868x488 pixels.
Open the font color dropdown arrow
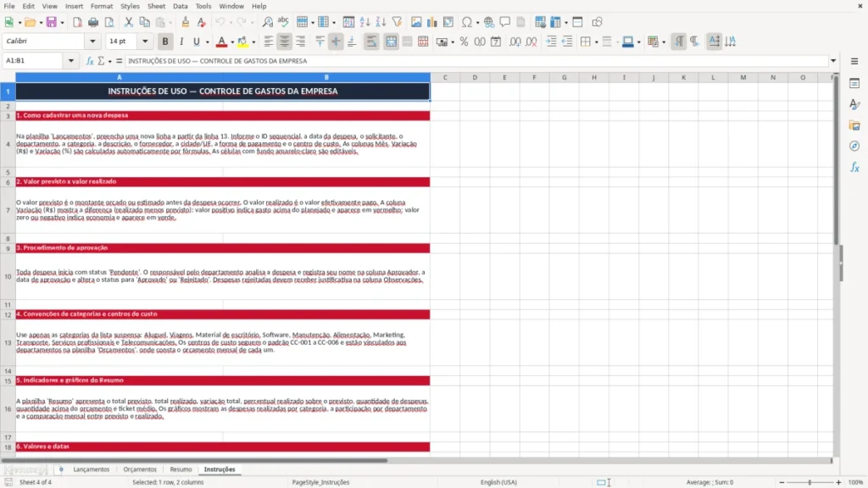232,42
